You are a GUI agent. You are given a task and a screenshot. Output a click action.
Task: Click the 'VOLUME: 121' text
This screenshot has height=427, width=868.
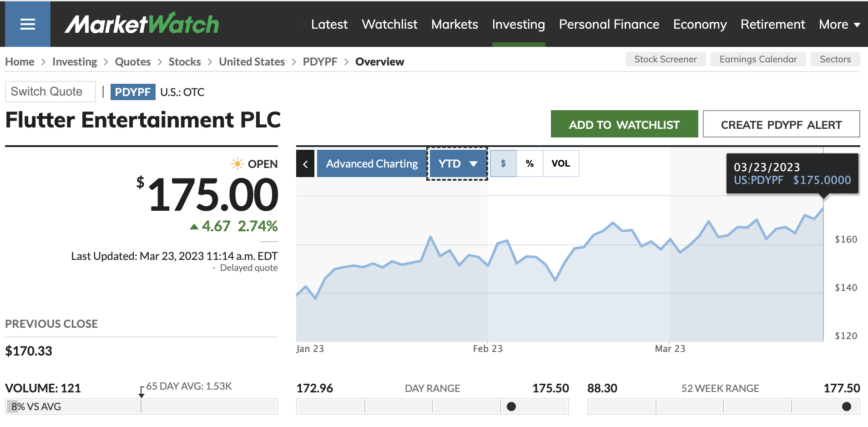tap(43, 388)
